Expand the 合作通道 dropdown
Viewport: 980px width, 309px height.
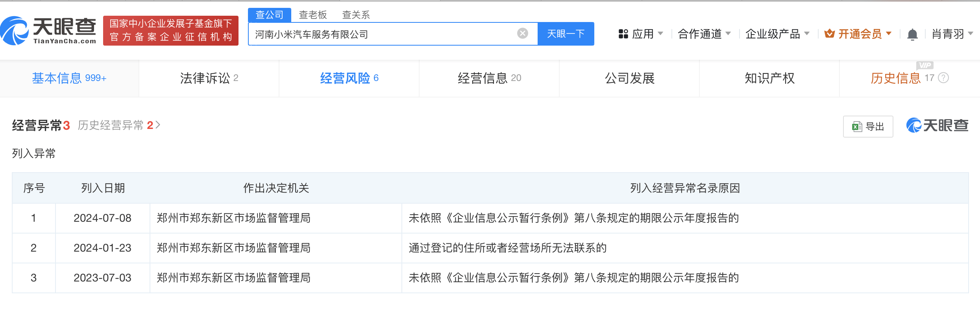point(728,34)
